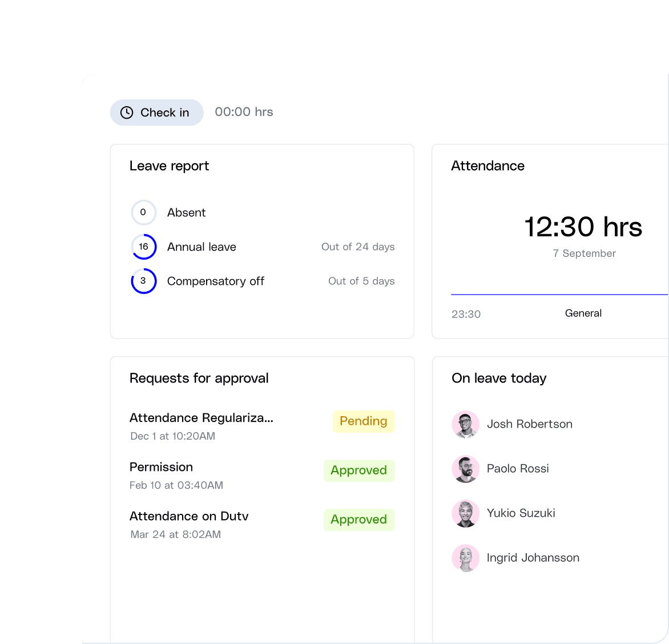669x644 pixels.
Task: Click the Out of 5 days text
Action: pos(361,281)
